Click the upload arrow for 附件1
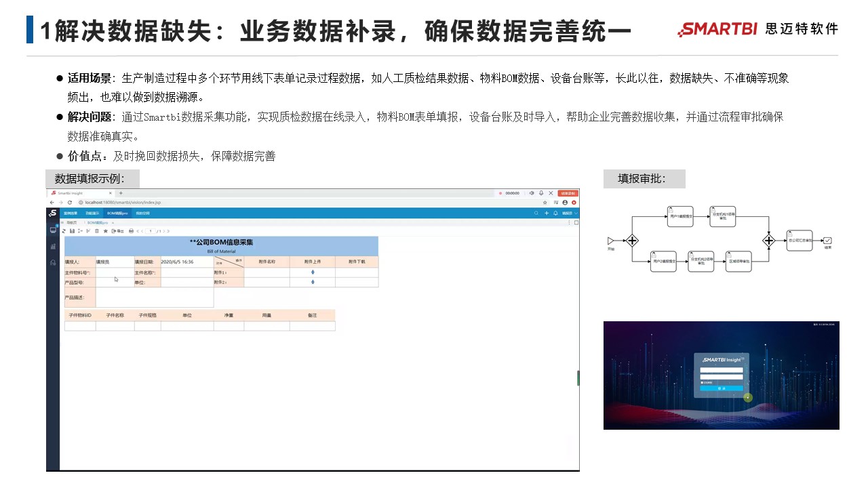Image resolution: width=868 pixels, height=488 pixels. pos(313,272)
